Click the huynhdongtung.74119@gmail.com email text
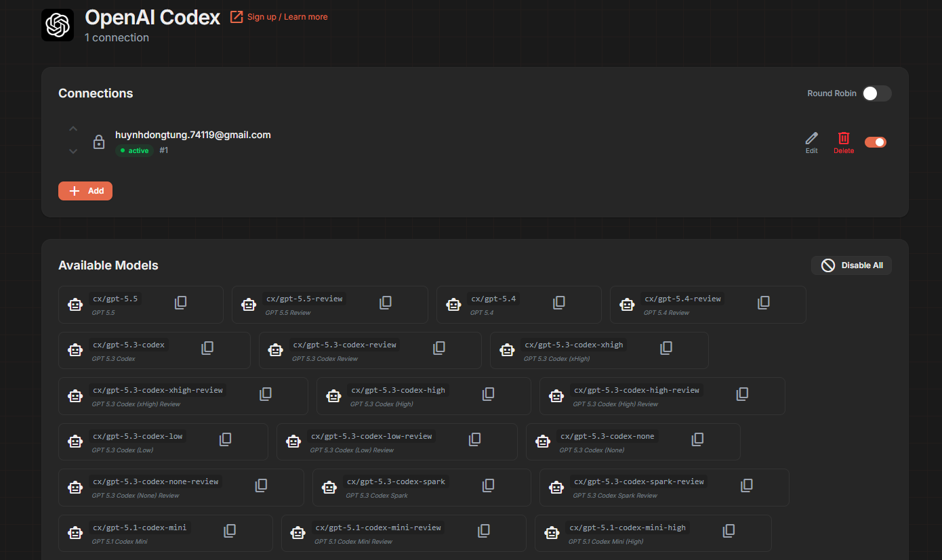 coord(193,135)
